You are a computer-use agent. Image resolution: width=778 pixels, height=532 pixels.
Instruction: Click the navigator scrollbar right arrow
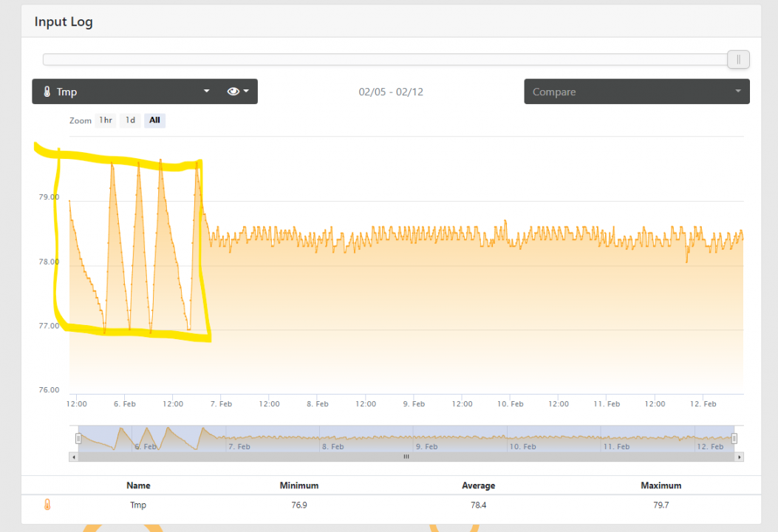pyautogui.click(x=740, y=457)
